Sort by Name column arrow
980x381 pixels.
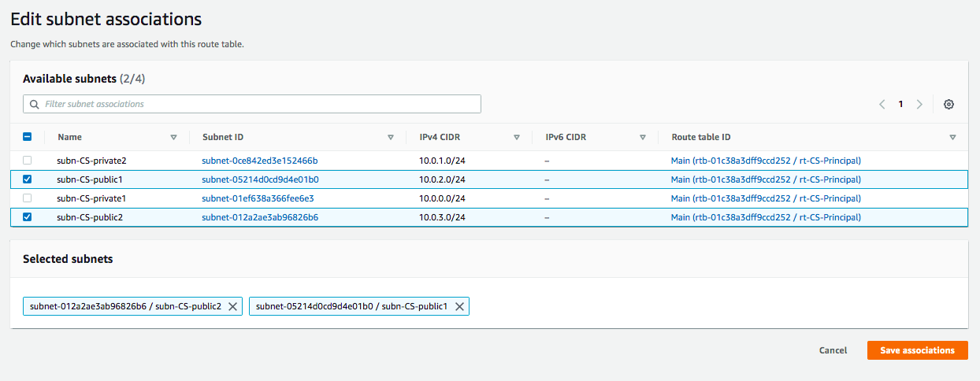coord(173,137)
